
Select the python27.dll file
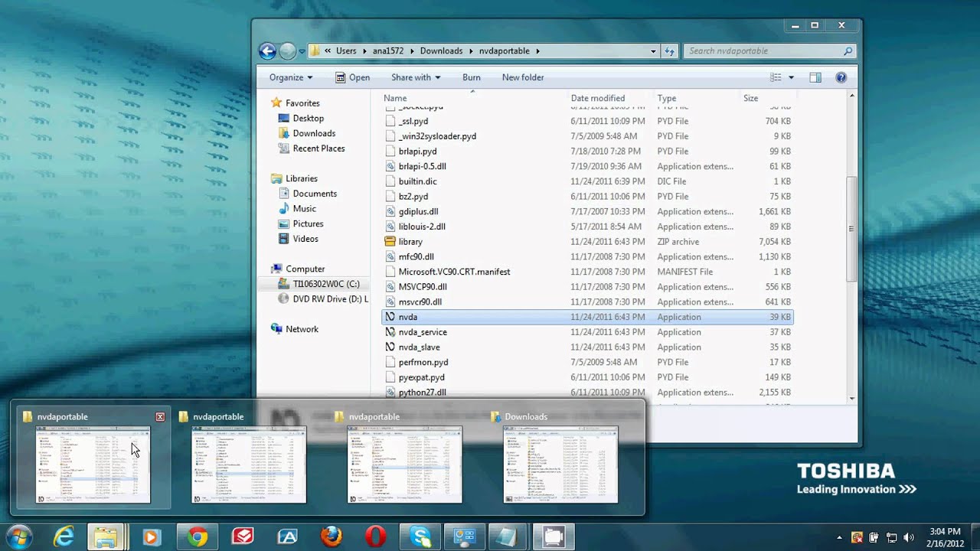coord(422,393)
